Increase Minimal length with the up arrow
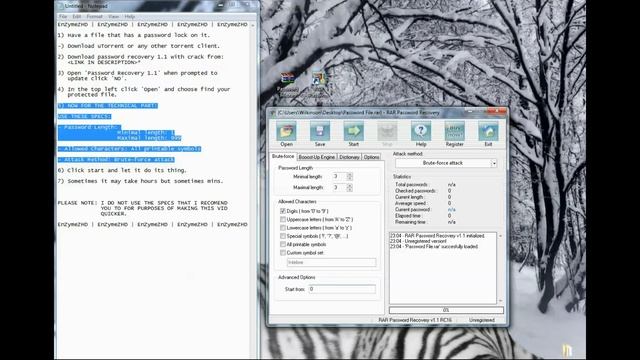The image size is (640, 360). pos(349,175)
